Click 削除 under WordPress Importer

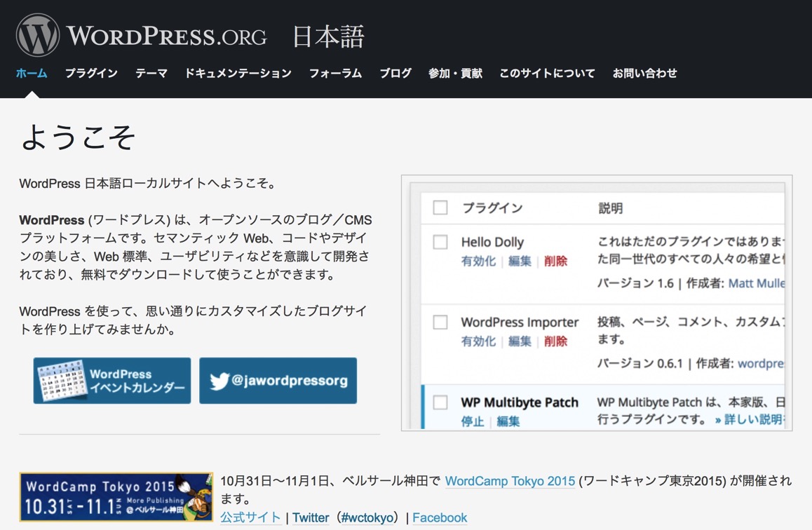555,341
